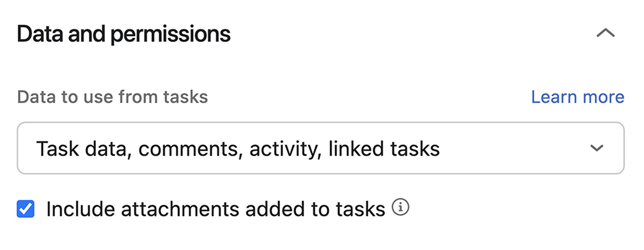Click the info icon beside attachments option

tap(401, 209)
